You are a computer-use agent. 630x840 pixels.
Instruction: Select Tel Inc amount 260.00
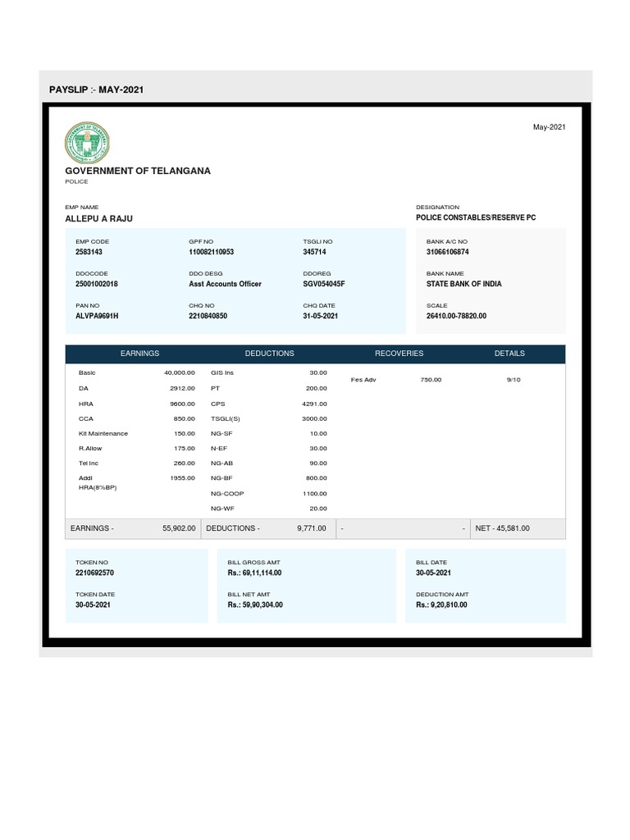[185, 463]
